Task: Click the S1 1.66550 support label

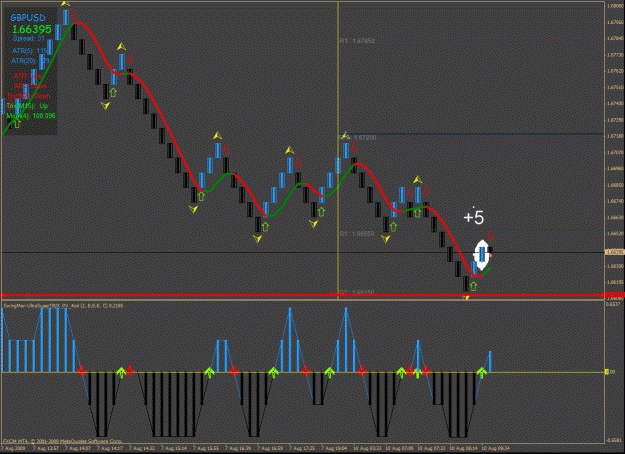Action: click(357, 234)
